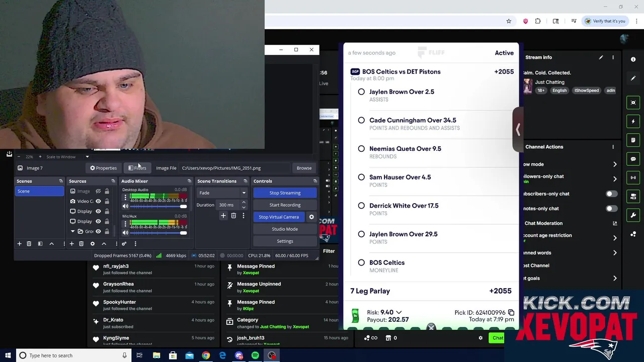The height and width of the screenshot is (362, 644).
Task: Open virtual camera configuration gear
Action: [x=311, y=217]
